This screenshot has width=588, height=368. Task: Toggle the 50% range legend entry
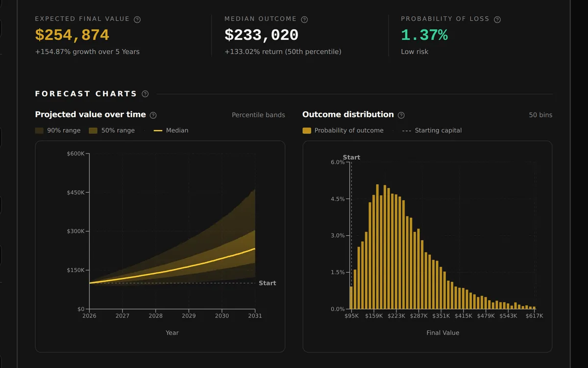(112, 131)
